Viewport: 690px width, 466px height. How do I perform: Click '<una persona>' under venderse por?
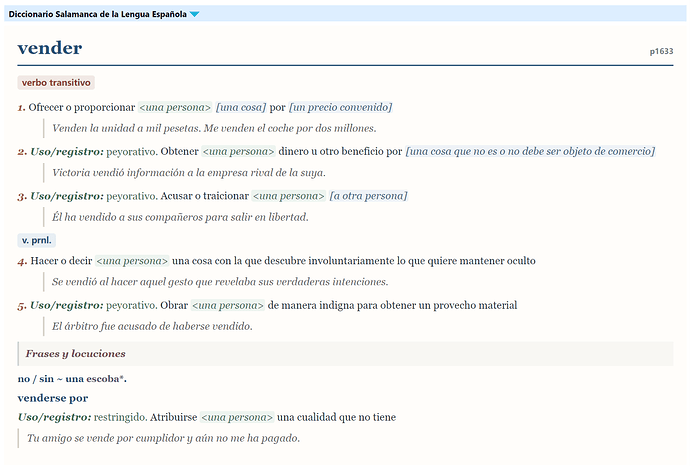tap(237, 418)
